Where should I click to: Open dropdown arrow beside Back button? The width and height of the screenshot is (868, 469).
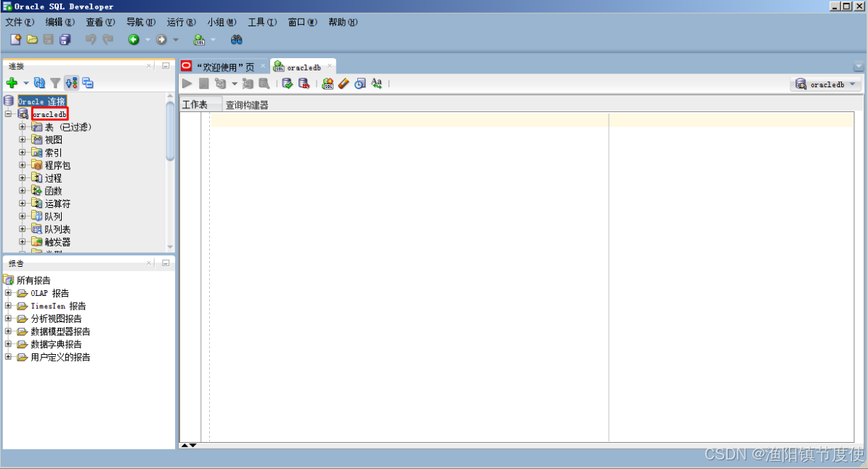[x=147, y=39]
